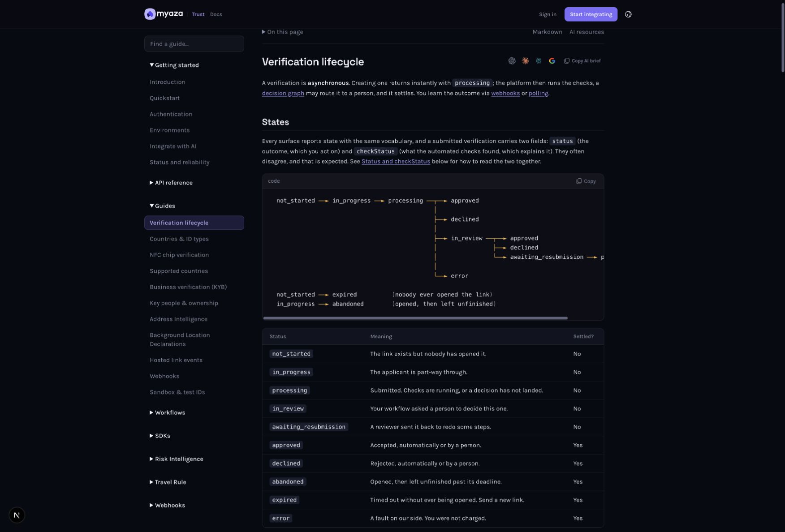
Task: Expand the SDKs section
Action: pos(160,436)
